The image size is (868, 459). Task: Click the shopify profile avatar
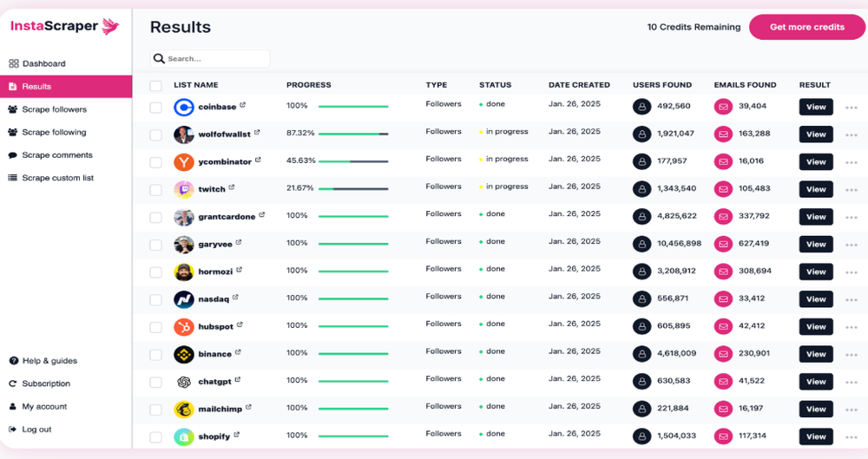184,436
